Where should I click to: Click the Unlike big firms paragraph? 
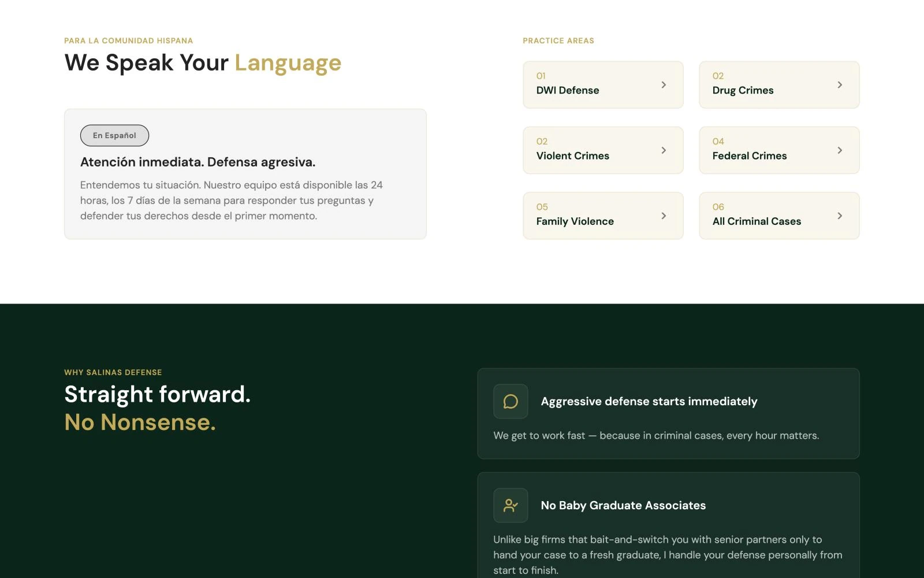pyautogui.click(x=668, y=555)
